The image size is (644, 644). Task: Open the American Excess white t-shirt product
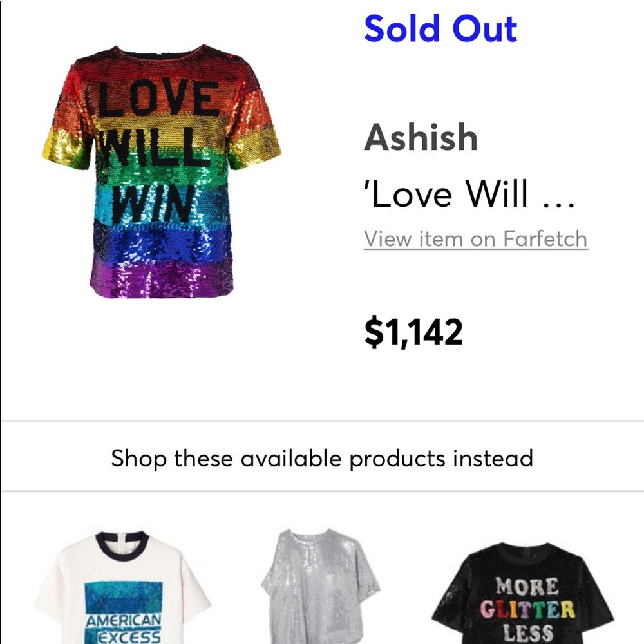point(123,587)
